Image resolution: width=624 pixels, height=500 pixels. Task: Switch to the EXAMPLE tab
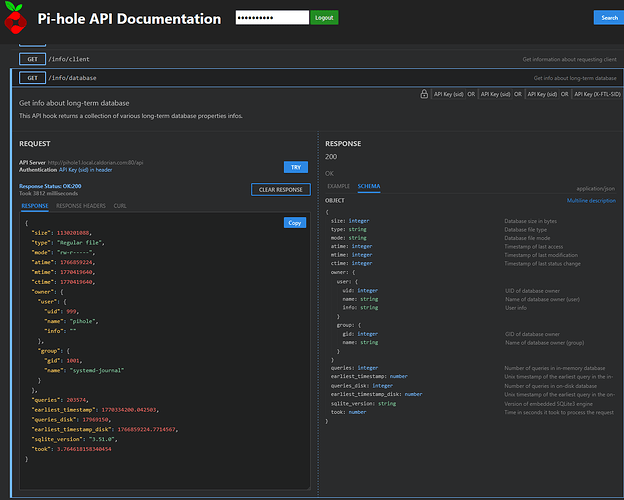click(338, 187)
